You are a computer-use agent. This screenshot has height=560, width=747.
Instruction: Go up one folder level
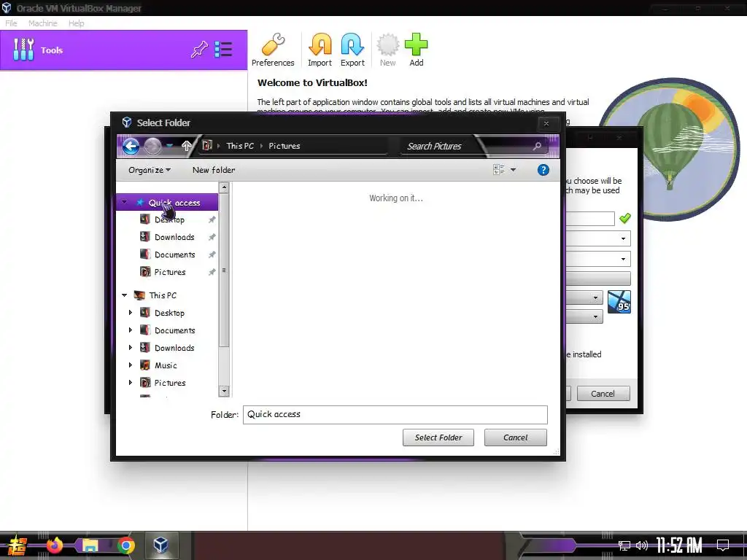pos(186,146)
